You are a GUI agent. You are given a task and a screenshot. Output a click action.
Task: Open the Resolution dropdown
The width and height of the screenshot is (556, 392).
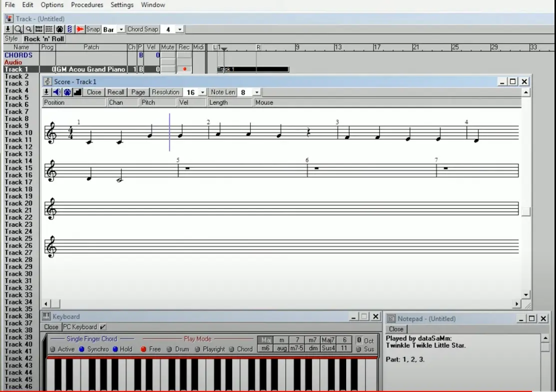tap(202, 92)
